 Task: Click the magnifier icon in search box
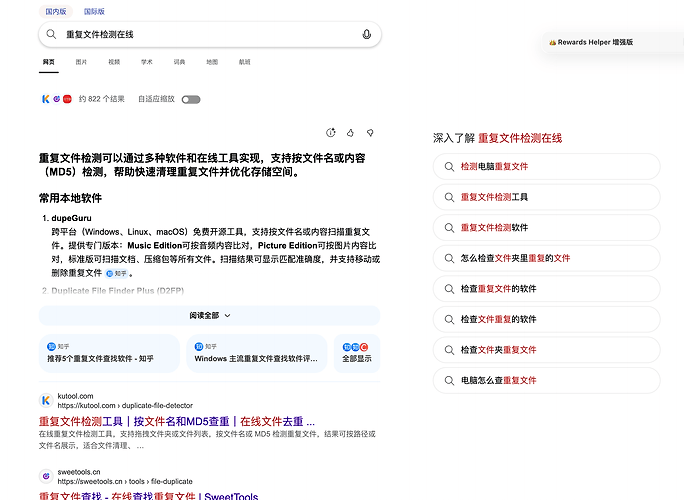(51, 34)
